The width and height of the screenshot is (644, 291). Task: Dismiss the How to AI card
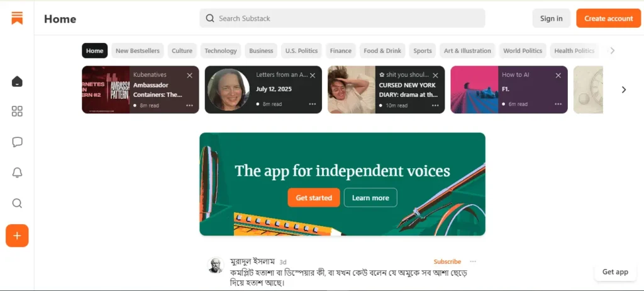tap(558, 76)
